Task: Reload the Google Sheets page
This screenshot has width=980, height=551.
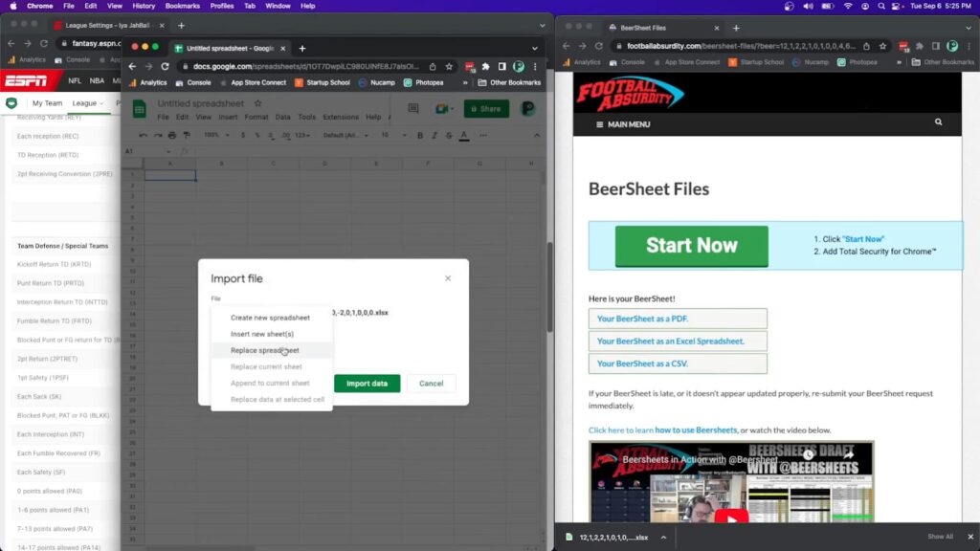Action: (165, 66)
